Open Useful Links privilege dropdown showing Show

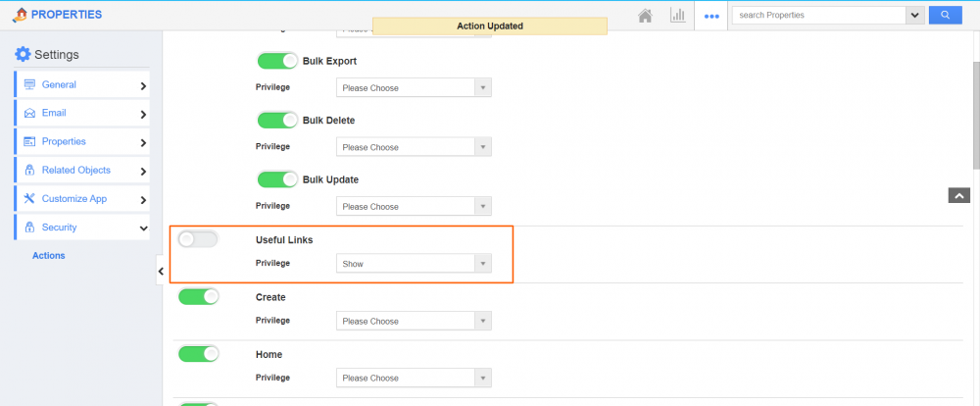(414, 264)
